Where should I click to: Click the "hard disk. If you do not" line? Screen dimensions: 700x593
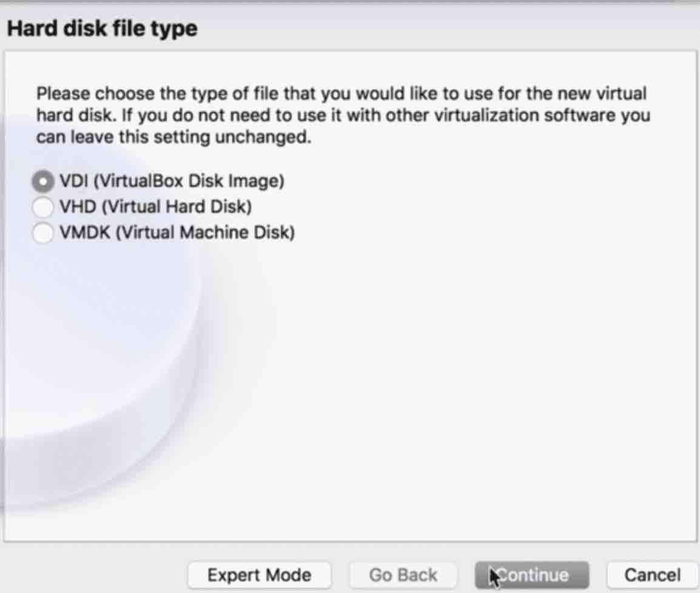[343, 115]
